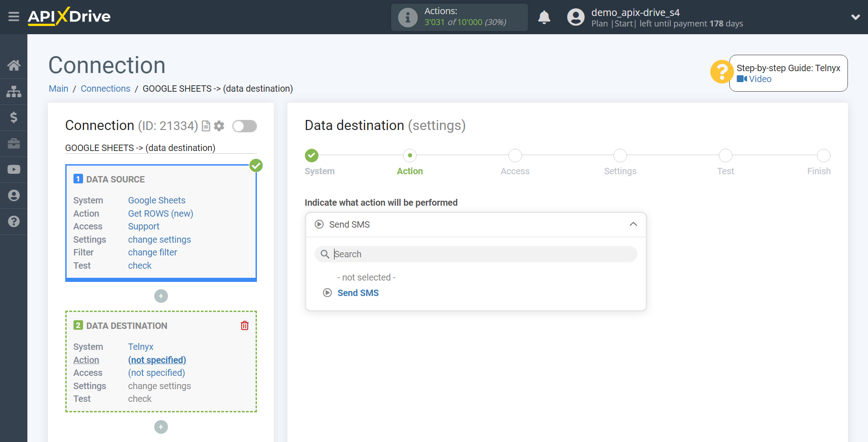Delete the data destination with trash icon
Viewport: 868px width, 442px height.
(x=245, y=325)
